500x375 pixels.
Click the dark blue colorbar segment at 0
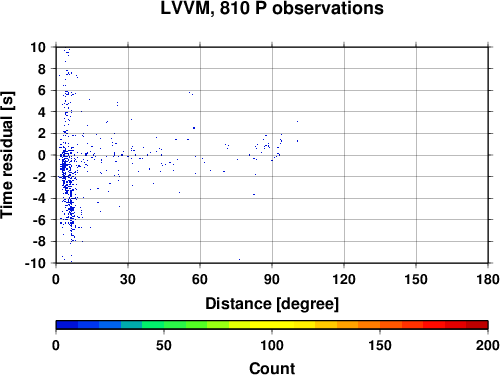[x=67, y=325]
